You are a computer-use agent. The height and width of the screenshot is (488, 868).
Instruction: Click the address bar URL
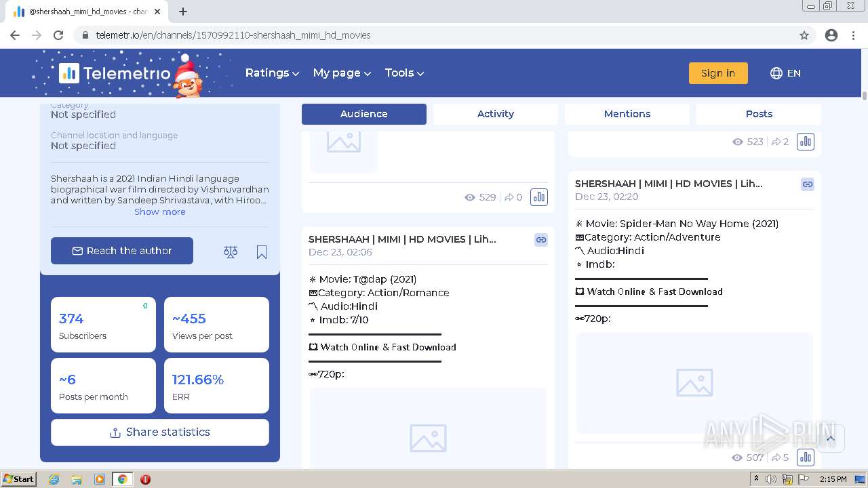(233, 35)
